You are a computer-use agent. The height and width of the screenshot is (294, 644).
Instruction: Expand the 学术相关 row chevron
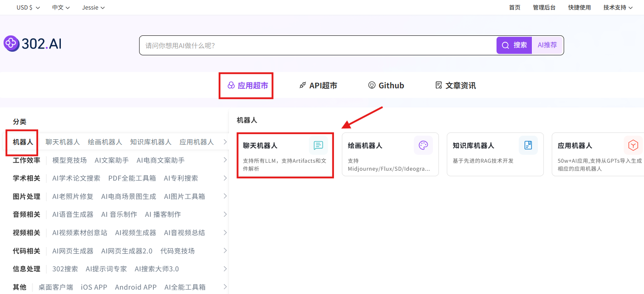pyautogui.click(x=225, y=178)
